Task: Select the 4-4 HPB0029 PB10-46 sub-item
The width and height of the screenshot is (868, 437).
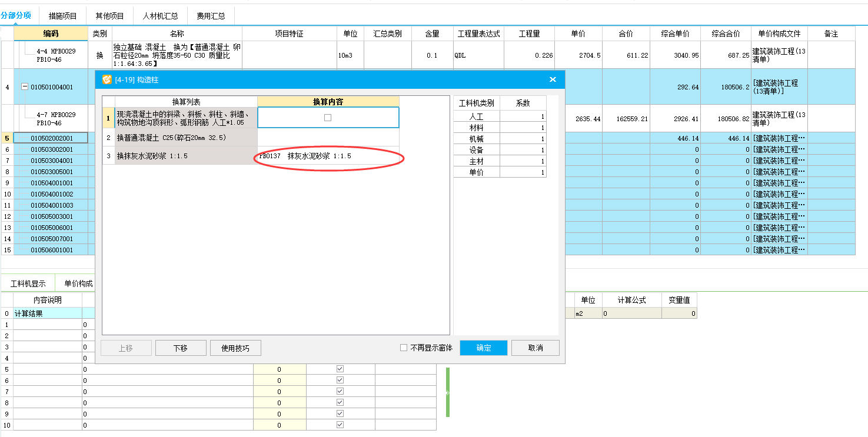Action: [x=51, y=55]
